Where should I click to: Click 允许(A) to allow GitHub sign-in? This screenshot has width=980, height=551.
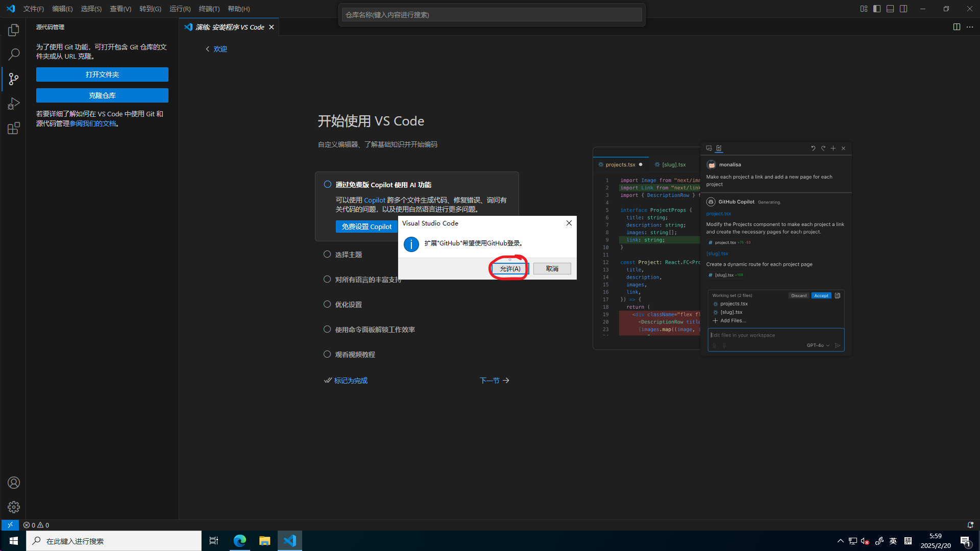click(508, 268)
